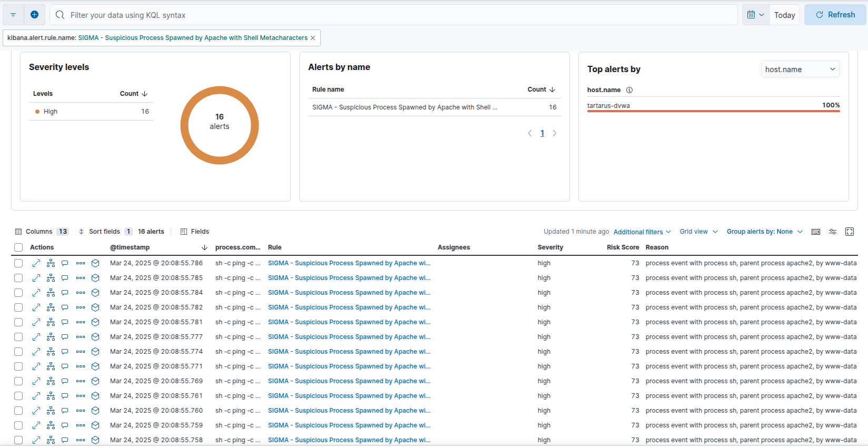Click the add filter plus icon
Image resolution: width=868 pixels, height=448 pixels.
pyautogui.click(x=34, y=15)
